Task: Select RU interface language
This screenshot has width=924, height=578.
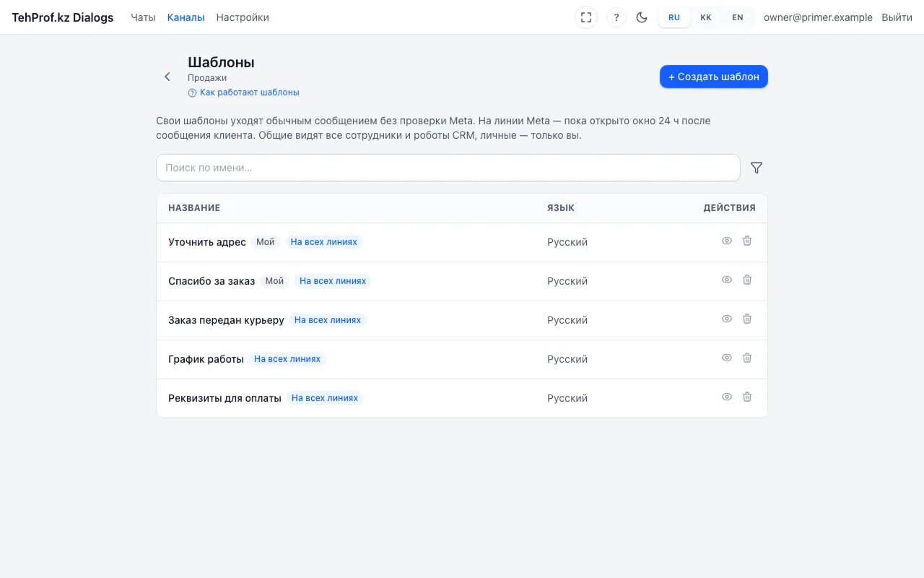Action: (x=674, y=17)
